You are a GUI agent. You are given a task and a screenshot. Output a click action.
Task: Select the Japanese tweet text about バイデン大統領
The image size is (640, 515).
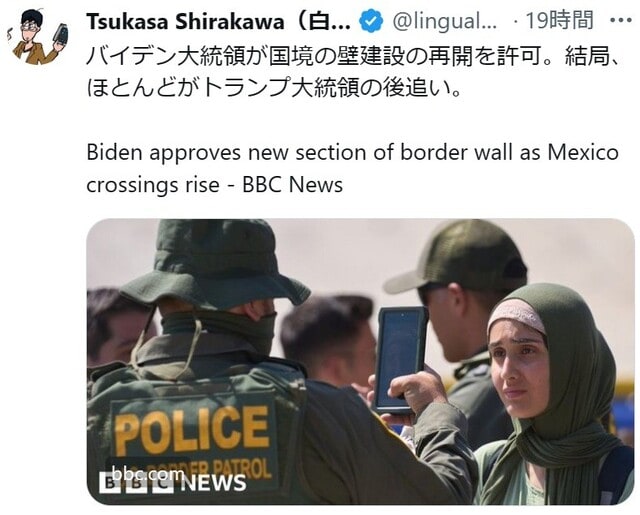coord(353,72)
